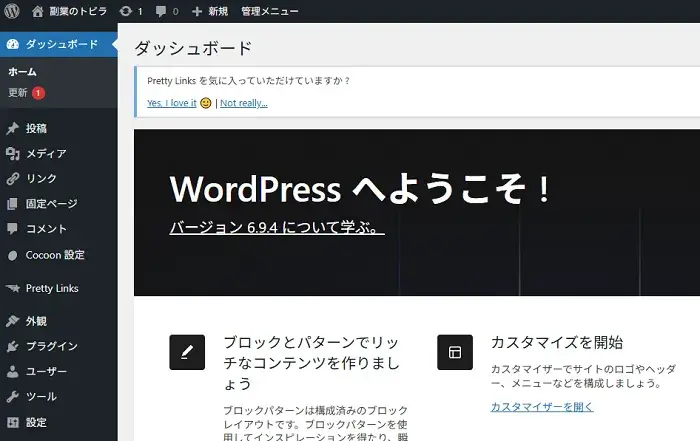700x441 pixels.
Task: Click the plus icon beside 新規
Action: tap(197, 12)
